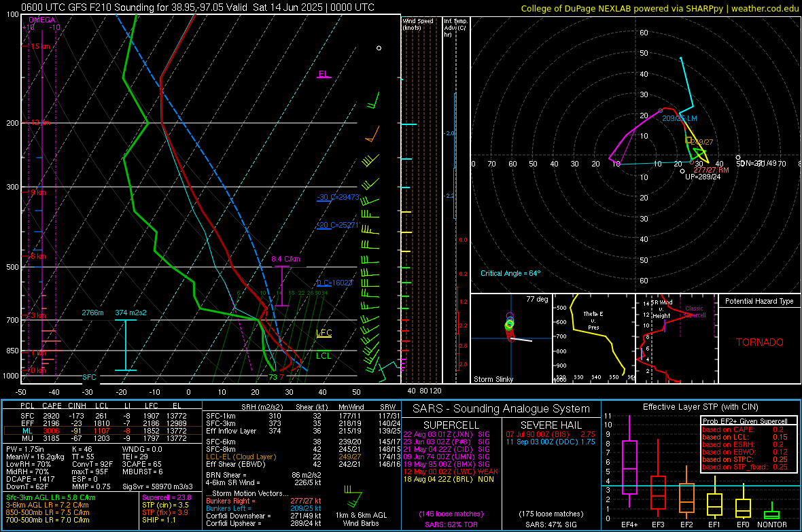802x532 pixels.
Task: Click the 'SEVERE HAIL' analogue column heading
Action: (551, 425)
